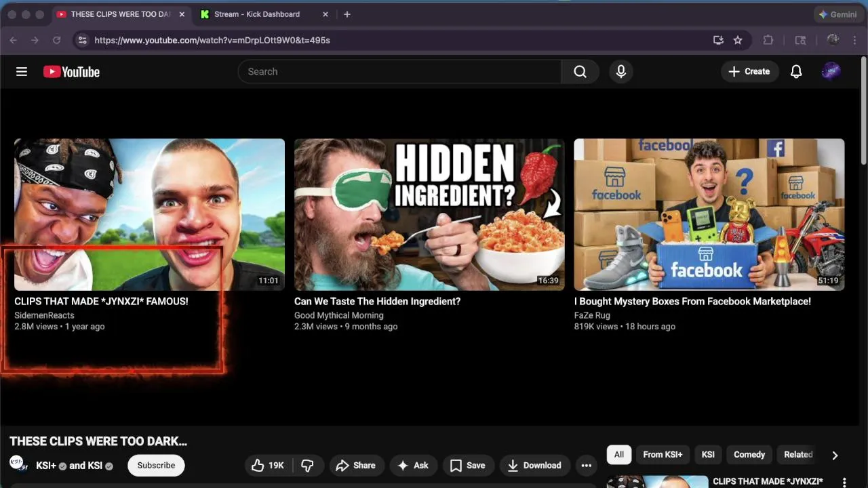Click the browser forward arrow

click(35, 40)
